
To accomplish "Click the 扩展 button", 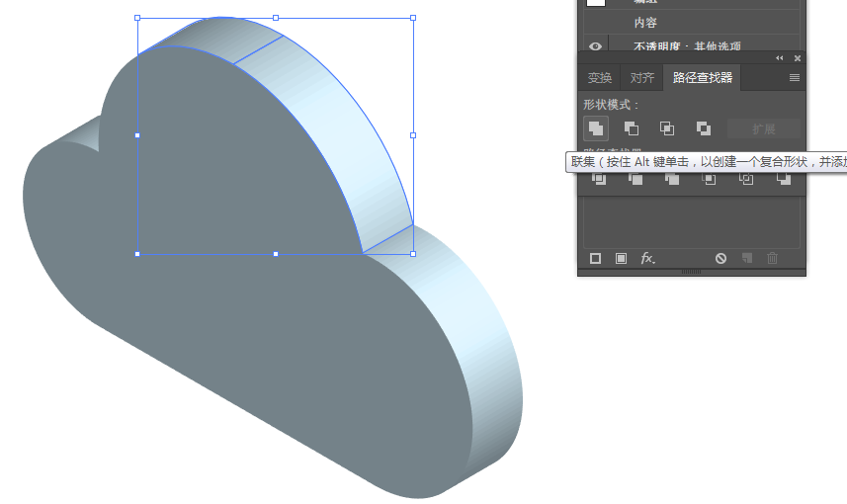I will (764, 129).
